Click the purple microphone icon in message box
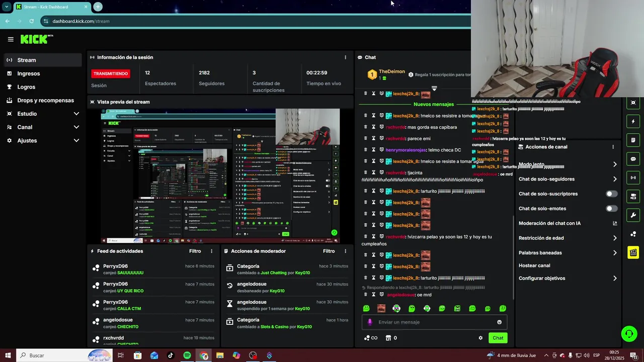The image size is (644, 362). (x=370, y=322)
